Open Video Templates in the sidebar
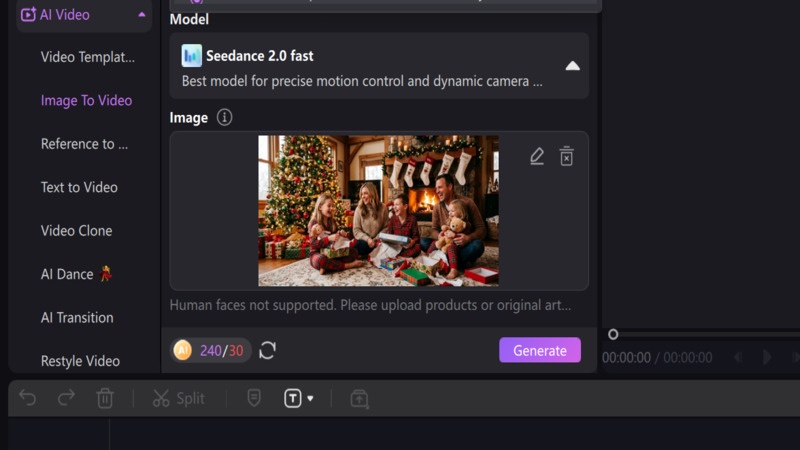This screenshot has height=450, width=800. [x=88, y=57]
